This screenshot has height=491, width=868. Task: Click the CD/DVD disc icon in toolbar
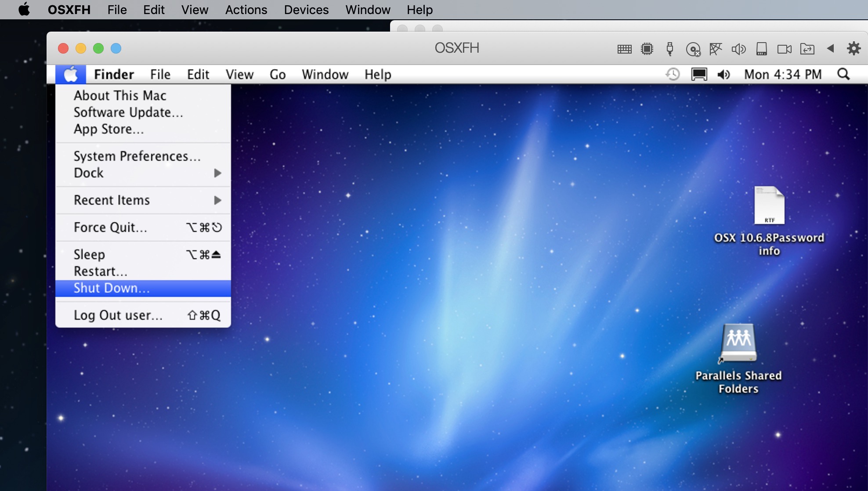(x=693, y=49)
